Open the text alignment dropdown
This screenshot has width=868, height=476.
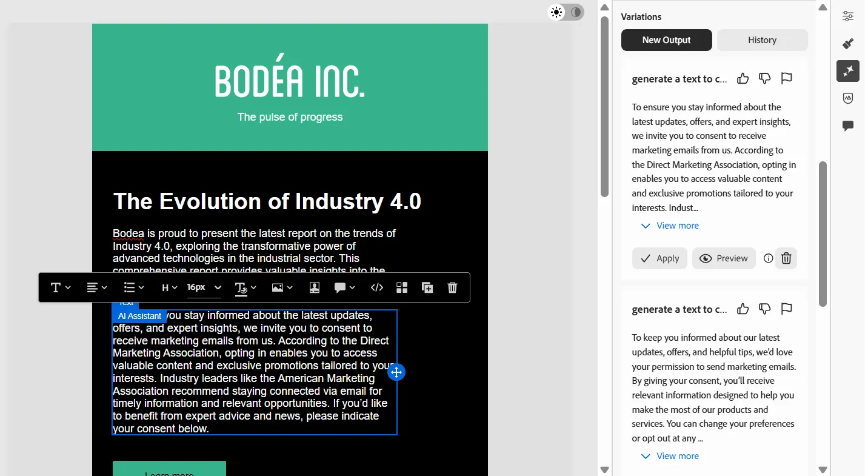pyautogui.click(x=97, y=287)
